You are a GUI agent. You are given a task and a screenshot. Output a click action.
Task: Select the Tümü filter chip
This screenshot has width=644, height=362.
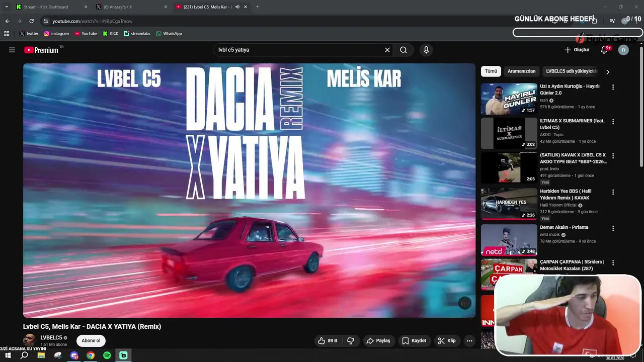click(x=491, y=71)
